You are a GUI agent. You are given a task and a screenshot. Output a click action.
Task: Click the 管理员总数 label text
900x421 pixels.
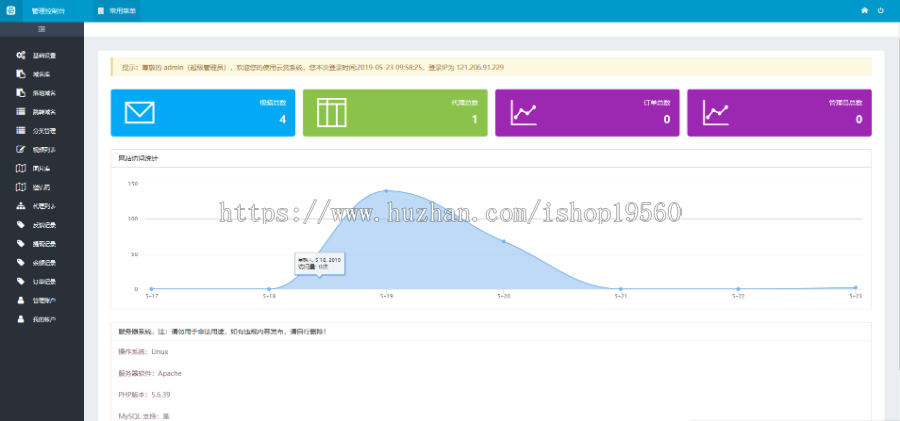(x=845, y=103)
